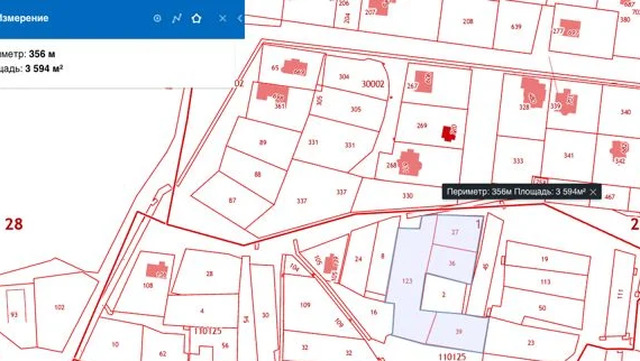The height and width of the screenshot is (361, 640).
Task: Select parcel labeled 639
Action: pos(516,27)
